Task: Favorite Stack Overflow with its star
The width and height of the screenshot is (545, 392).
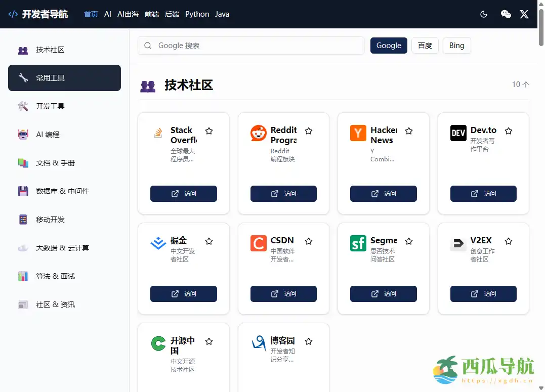Action: tap(209, 130)
